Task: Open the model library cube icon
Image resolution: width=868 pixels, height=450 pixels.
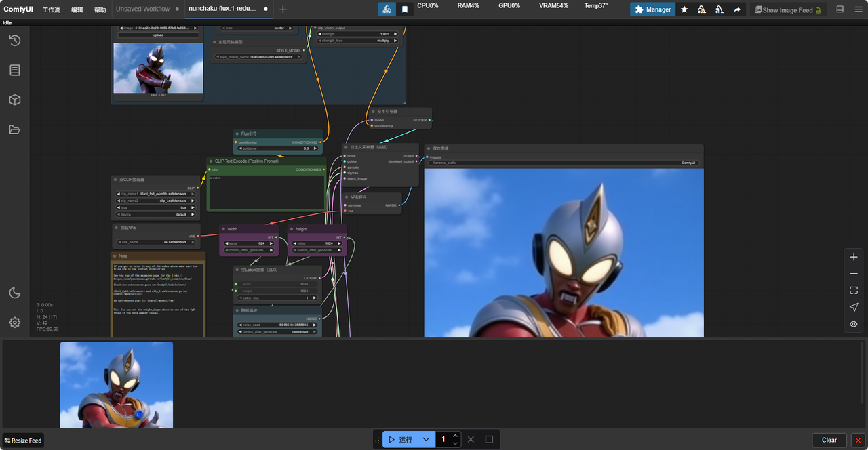Action: point(14,100)
